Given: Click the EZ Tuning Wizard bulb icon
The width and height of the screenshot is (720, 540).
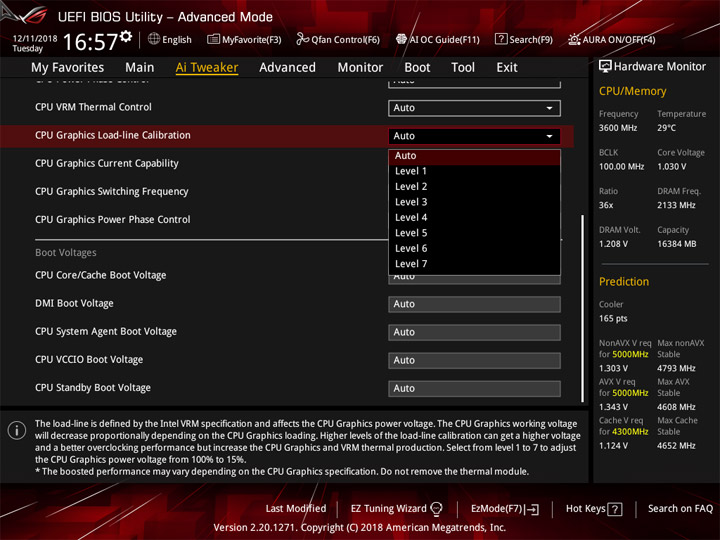Looking at the screenshot, I should [x=436, y=508].
